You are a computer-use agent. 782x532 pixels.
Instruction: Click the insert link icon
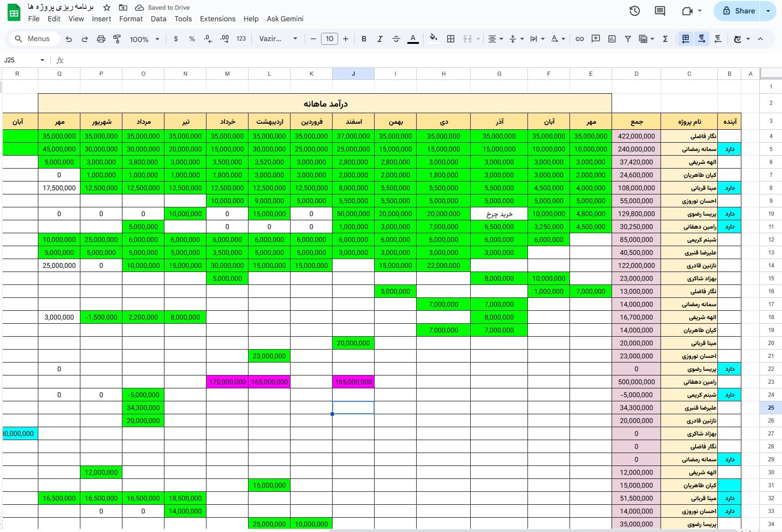coord(579,39)
